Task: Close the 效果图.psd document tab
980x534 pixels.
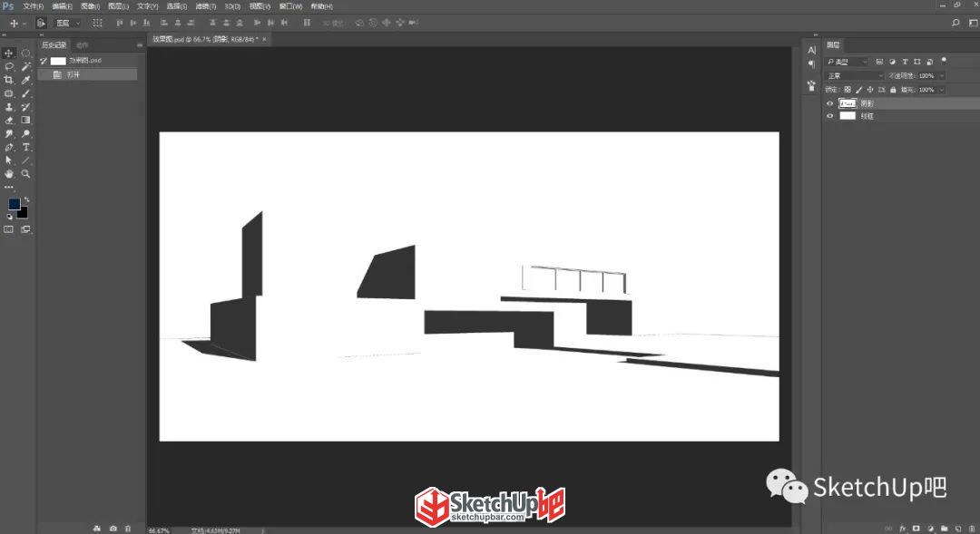Action: click(264, 39)
